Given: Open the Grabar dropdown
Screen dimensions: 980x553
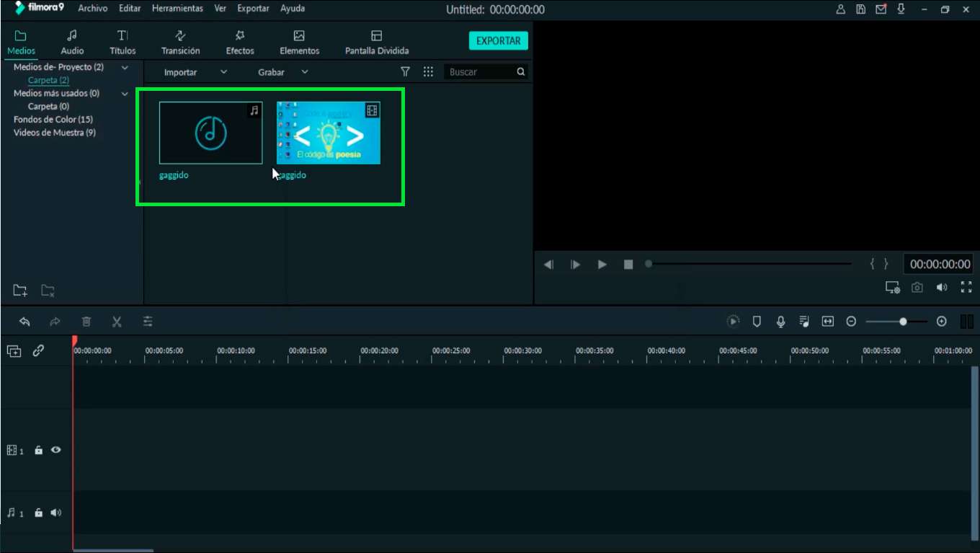Looking at the screenshot, I should tap(283, 72).
